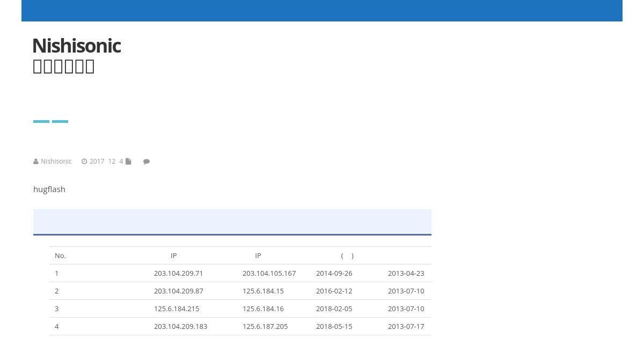Select date 2018-02-05 in row 3
Image resolution: width=644 pixels, height=338 pixels.
(x=334, y=309)
